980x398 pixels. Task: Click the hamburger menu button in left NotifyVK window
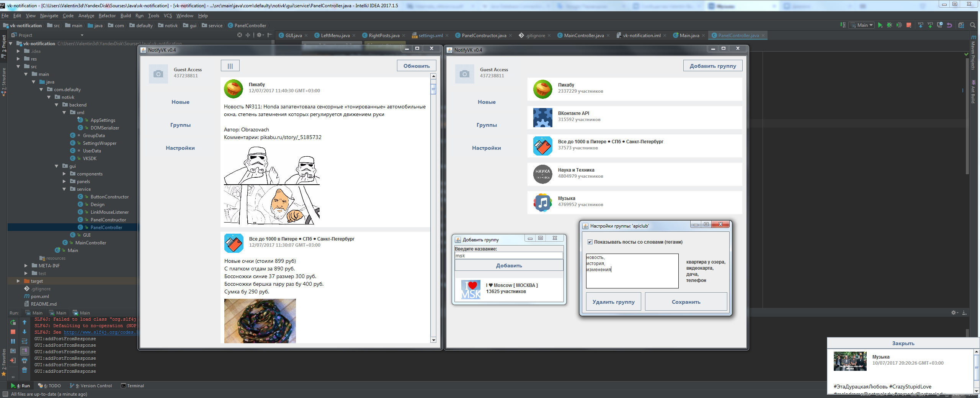tap(230, 66)
